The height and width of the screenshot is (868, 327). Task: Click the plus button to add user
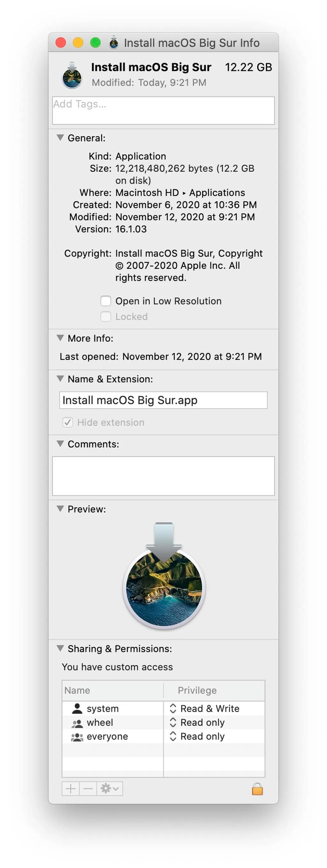pyautogui.click(x=71, y=789)
